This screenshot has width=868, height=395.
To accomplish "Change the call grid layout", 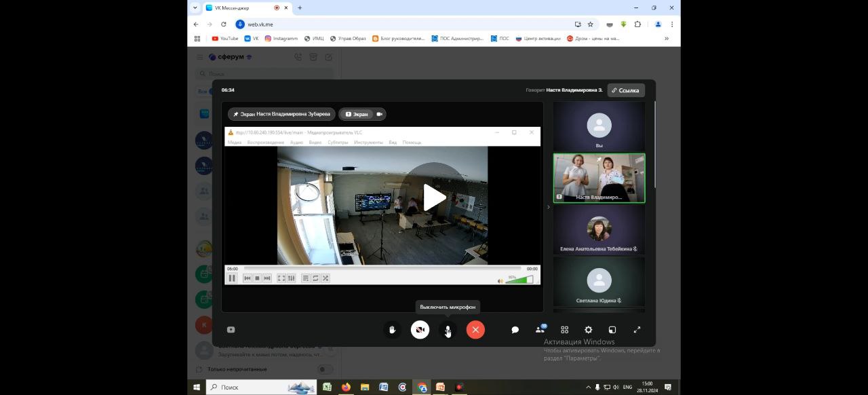I will point(564,330).
